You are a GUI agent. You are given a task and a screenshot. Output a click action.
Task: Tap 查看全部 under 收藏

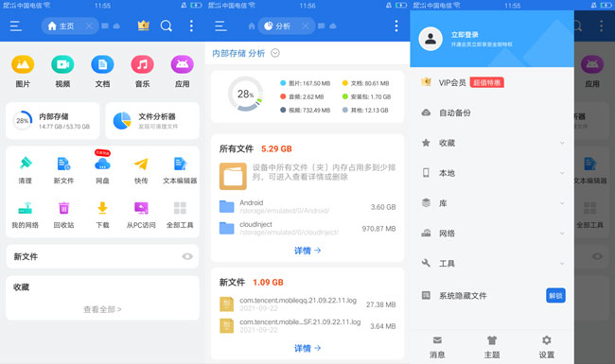102,309
